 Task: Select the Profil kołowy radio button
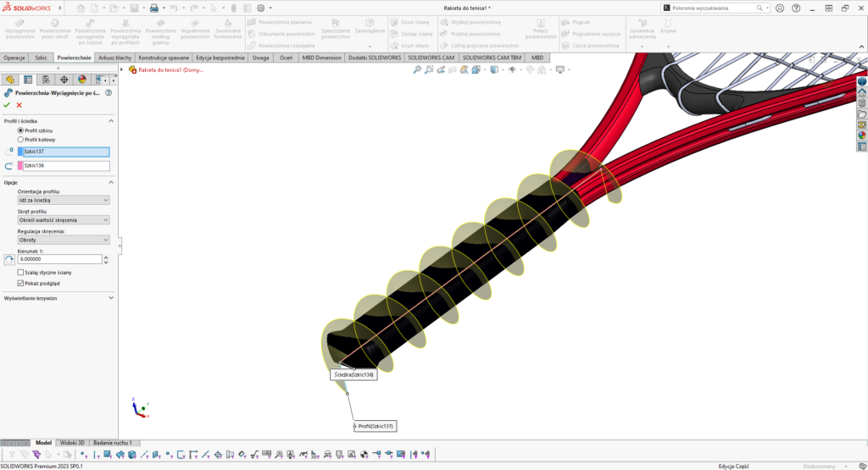point(20,139)
